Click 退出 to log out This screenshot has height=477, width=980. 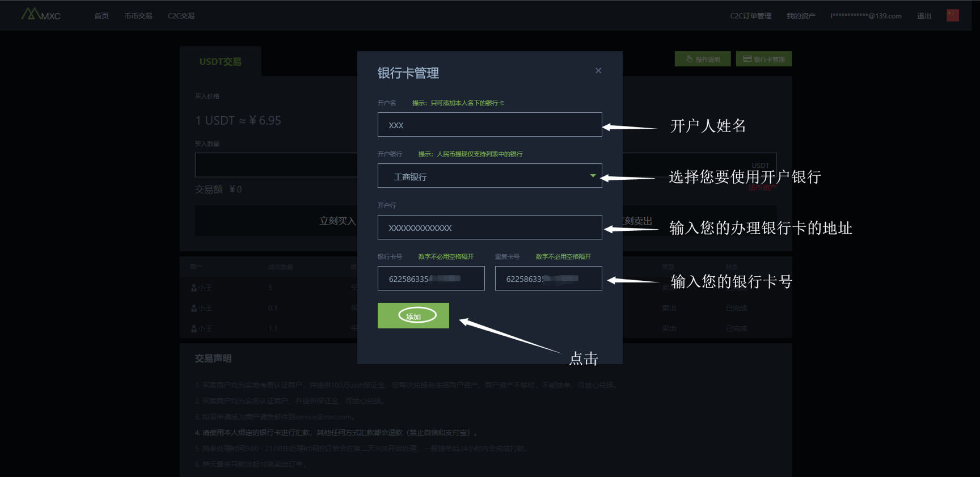coord(924,16)
